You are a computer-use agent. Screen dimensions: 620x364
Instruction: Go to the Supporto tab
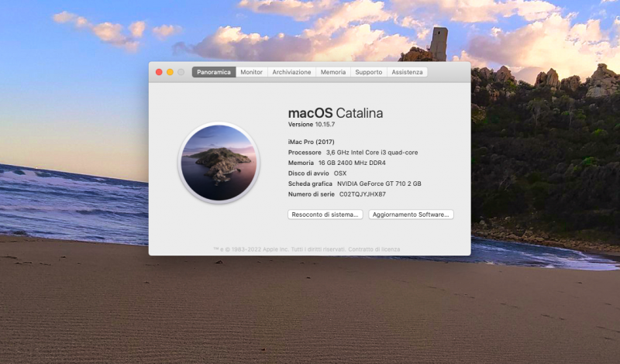pyautogui.click(x=369, y=72)
